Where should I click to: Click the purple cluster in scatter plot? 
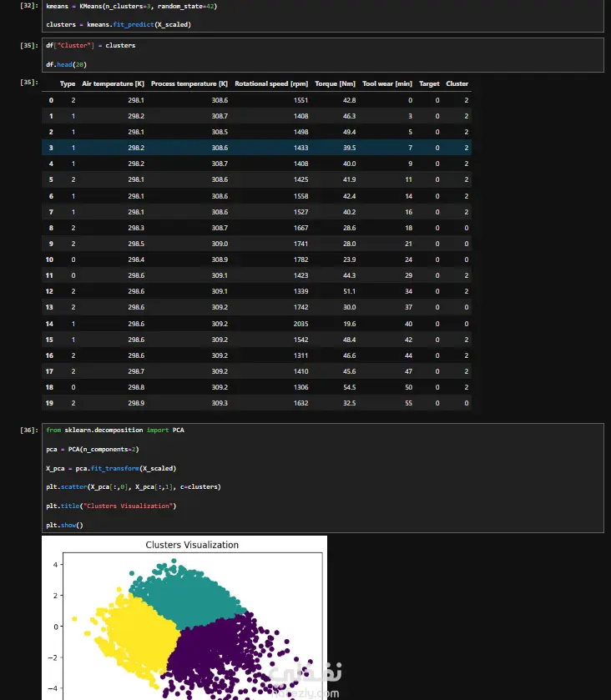[x=224, y=657]
